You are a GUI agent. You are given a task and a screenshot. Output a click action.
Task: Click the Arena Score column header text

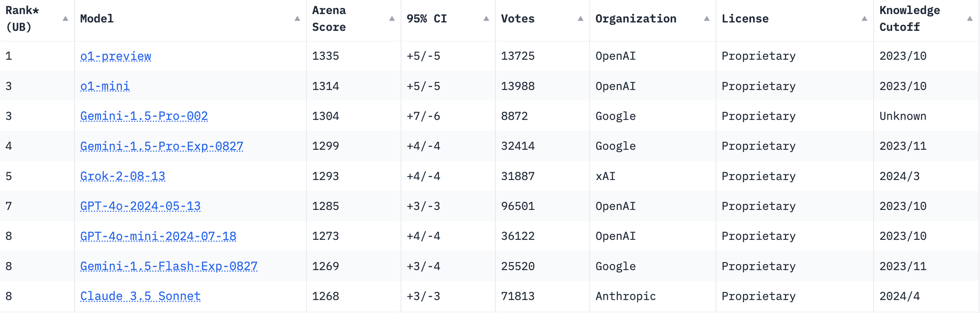[x=329, y=19]
